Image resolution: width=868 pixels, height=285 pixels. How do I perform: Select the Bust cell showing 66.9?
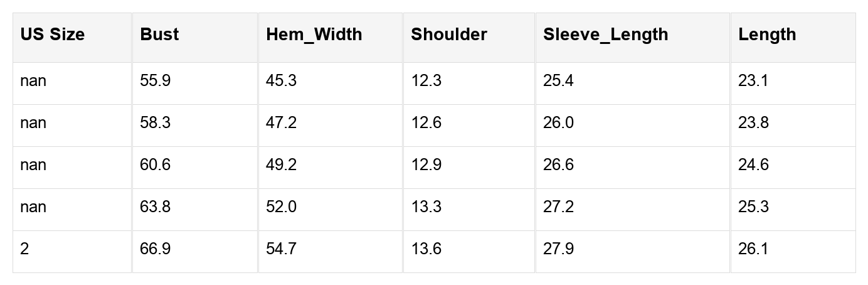[156, 249]
